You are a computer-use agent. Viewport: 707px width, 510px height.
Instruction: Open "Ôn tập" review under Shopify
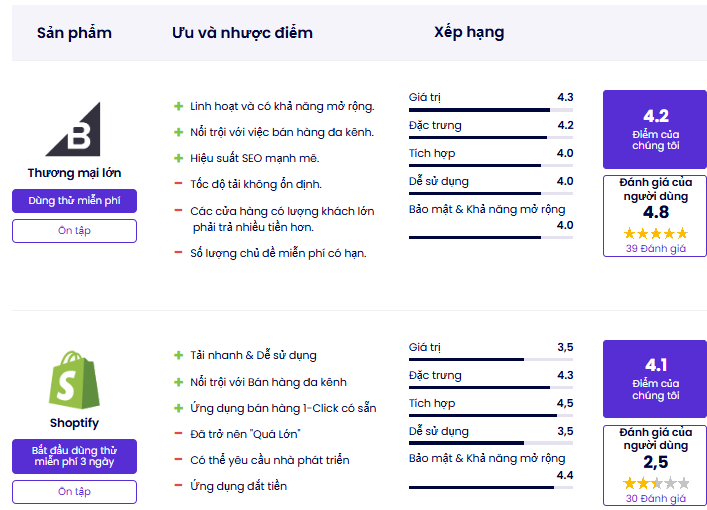click(x=74, y=492)
